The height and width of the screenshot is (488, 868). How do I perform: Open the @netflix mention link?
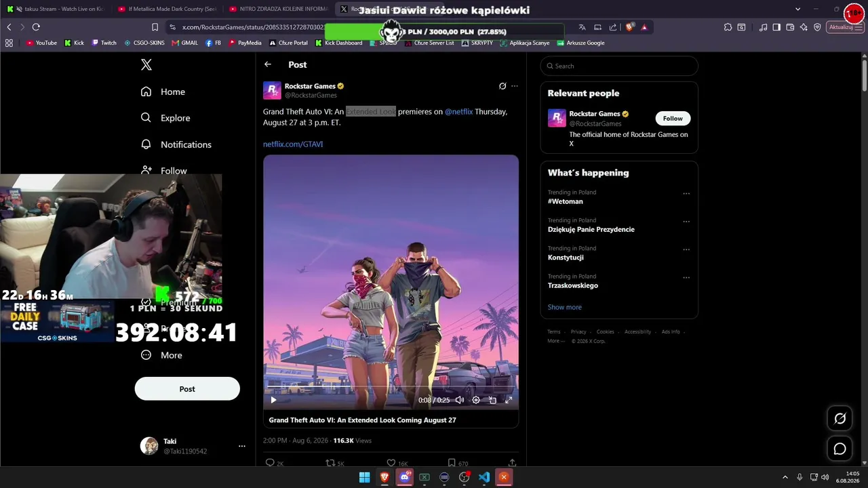[459, 112]
